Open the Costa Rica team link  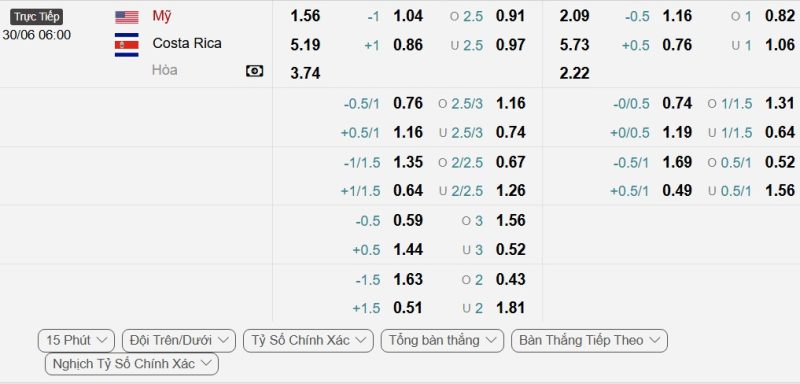click(187, 43)
